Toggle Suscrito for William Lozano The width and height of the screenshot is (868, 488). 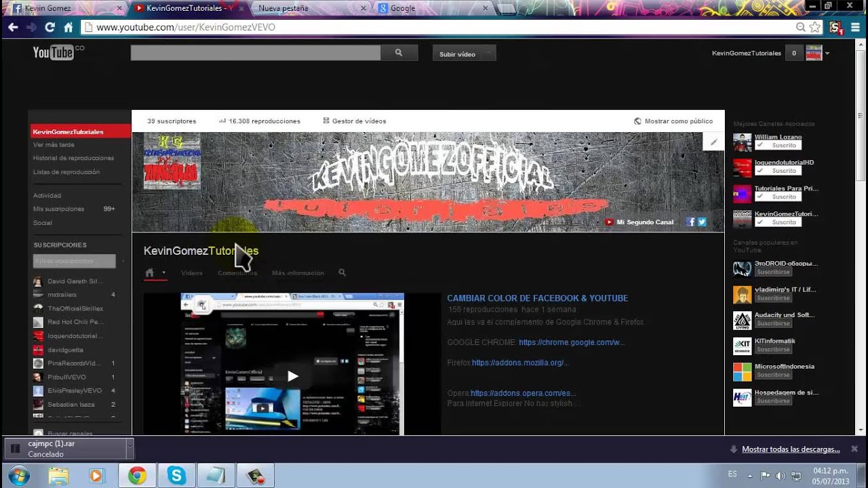(778, 145)
